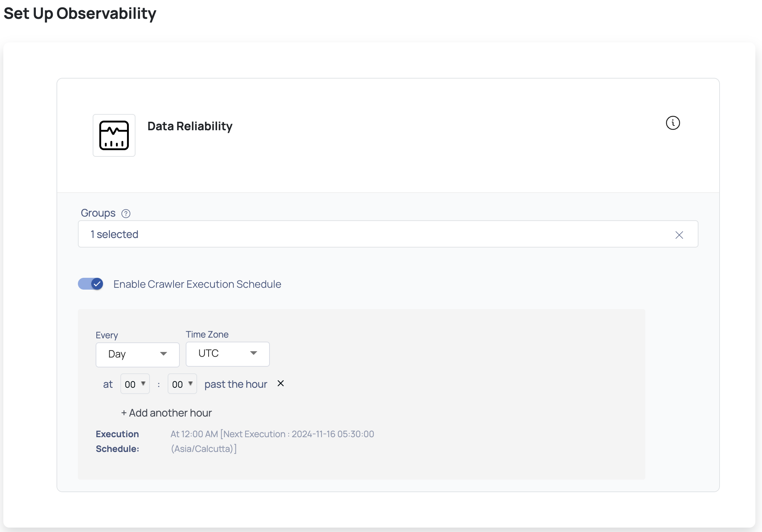Remove the 00:00 hour entry
This screenshot has height=532, width=762.
(x=281, y=383)
